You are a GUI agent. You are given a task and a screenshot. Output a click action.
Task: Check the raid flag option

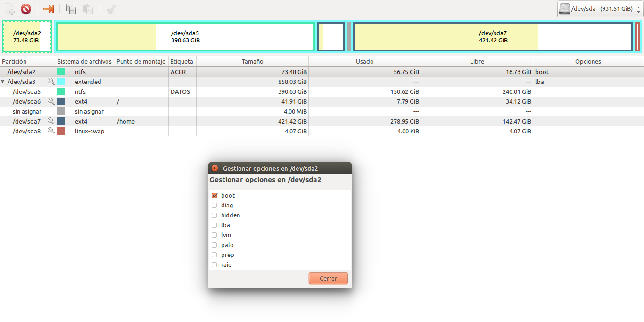click(x=215, y=264)
